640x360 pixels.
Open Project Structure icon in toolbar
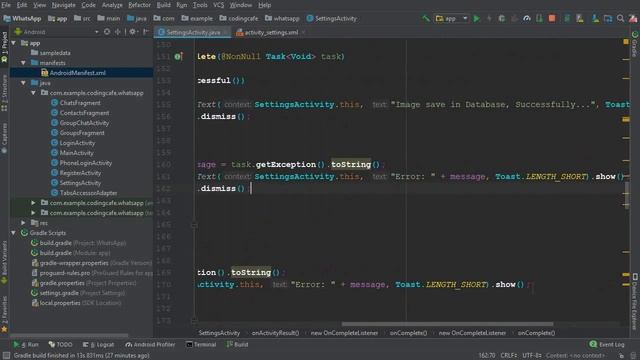(608, 18)
